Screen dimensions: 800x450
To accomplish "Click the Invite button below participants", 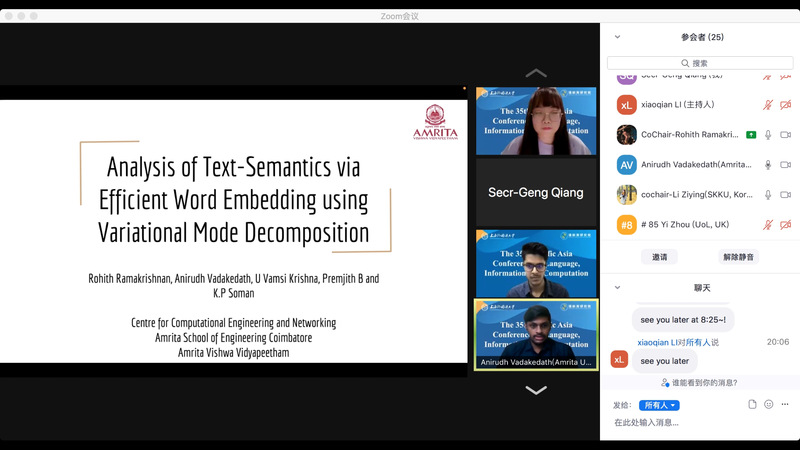I will pos(660,257).
